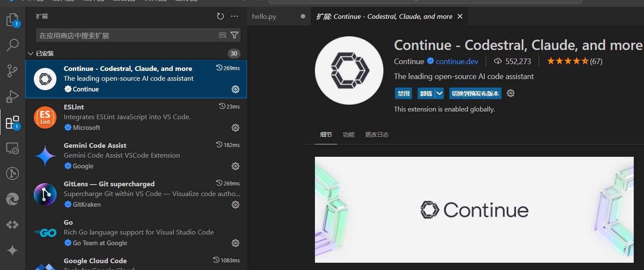Click the star rating (67)
The height and width of the screenshot is (270, 644).
click(575, 61)
